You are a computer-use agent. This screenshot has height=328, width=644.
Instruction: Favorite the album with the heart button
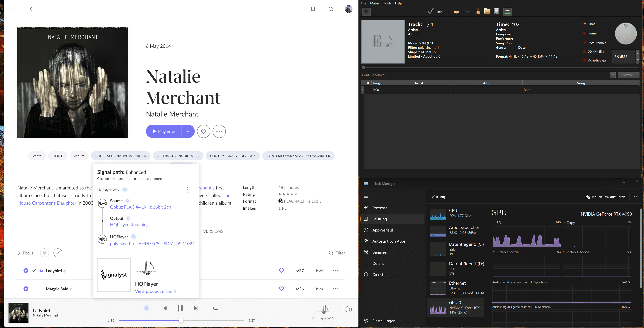tap(203, 131)
